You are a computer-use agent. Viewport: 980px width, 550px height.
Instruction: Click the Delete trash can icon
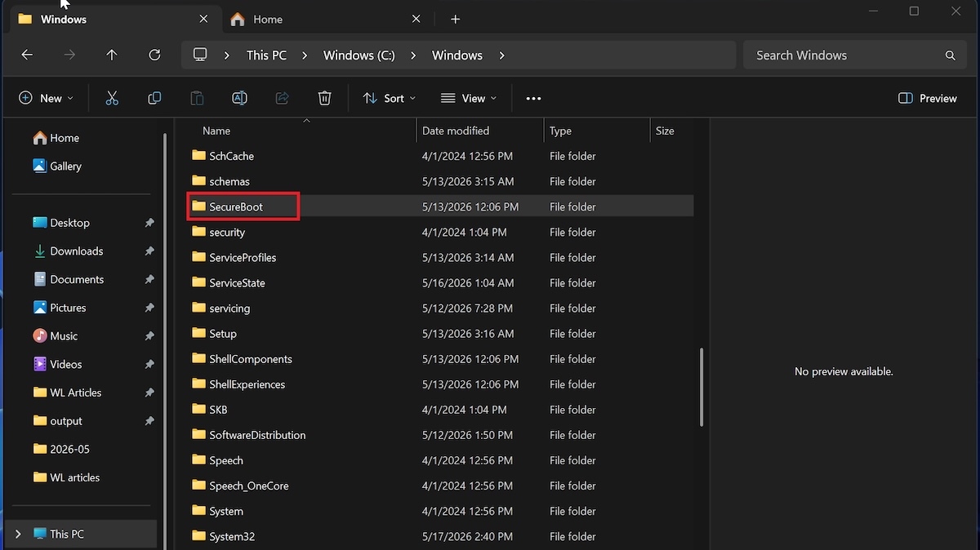[324, 98]
